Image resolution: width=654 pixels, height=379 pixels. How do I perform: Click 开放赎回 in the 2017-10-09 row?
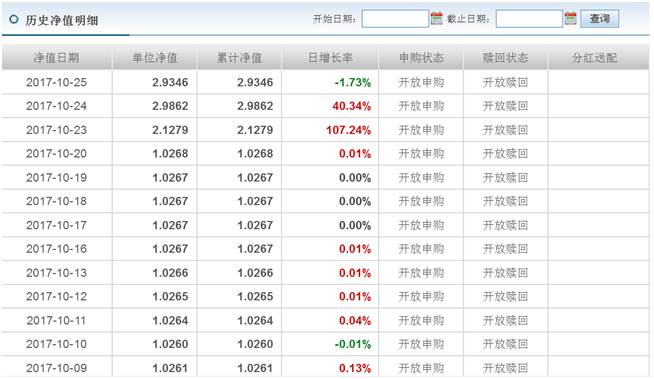coord(506,368)
